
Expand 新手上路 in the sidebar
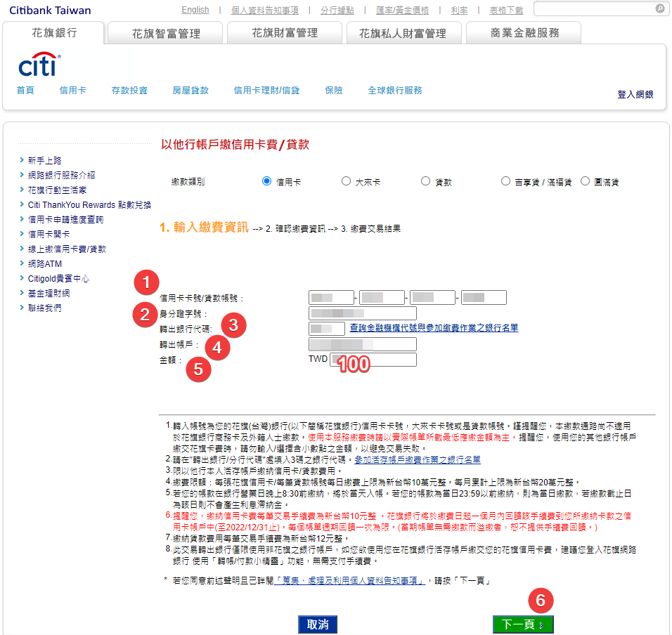(x=44, y=161)
